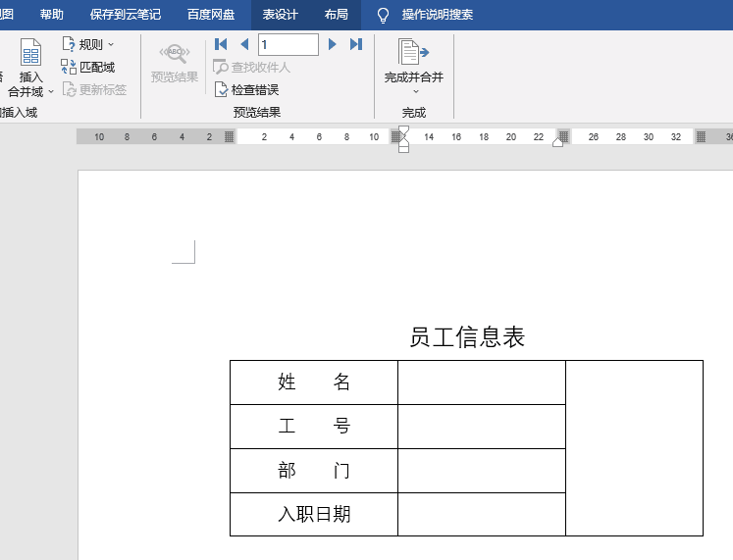Switch to the 表设计 table design tab
This screenshot has width=733, height=560.
(x=280, y=15)
